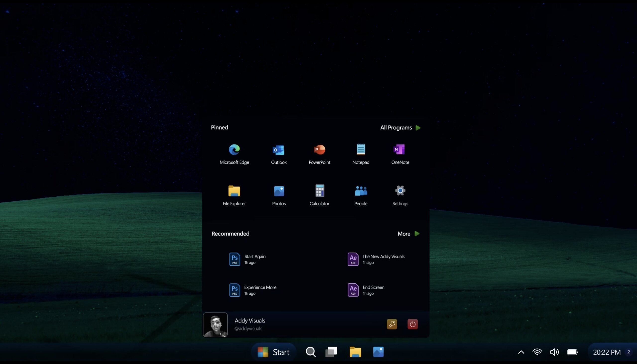Image resolution: width=637 pixels, height=364 pixels.
Task: Click the Start button on taskbar
Action: coord(273,352)
